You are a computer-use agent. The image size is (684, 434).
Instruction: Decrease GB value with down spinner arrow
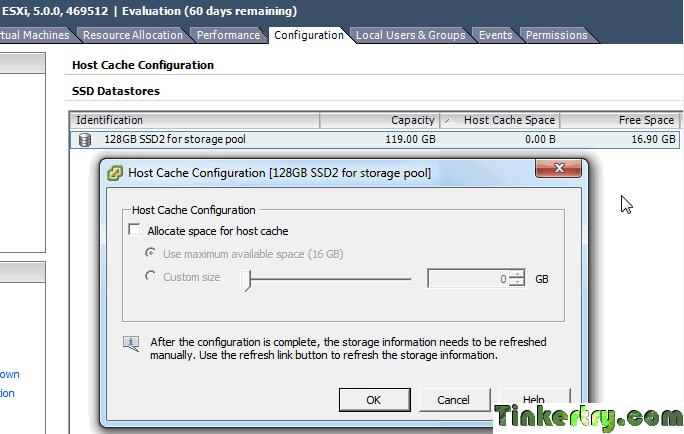(517, 283)
